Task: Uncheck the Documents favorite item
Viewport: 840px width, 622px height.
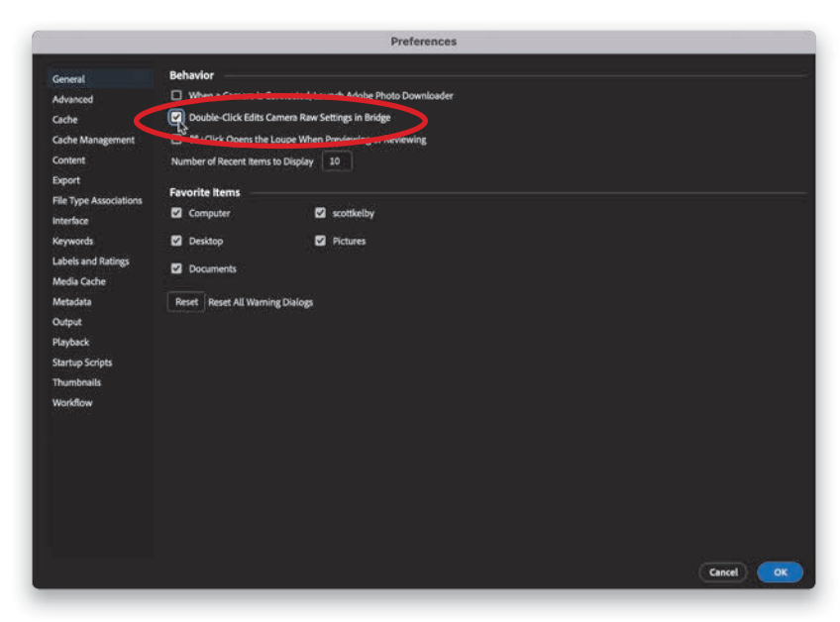Action: [176, 268]
